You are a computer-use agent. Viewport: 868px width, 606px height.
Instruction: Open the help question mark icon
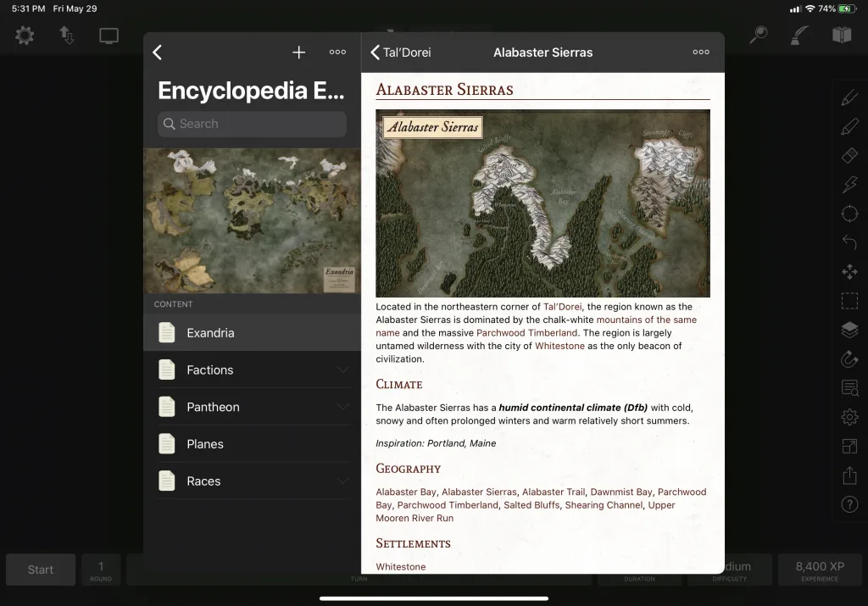tap(849, 504)
